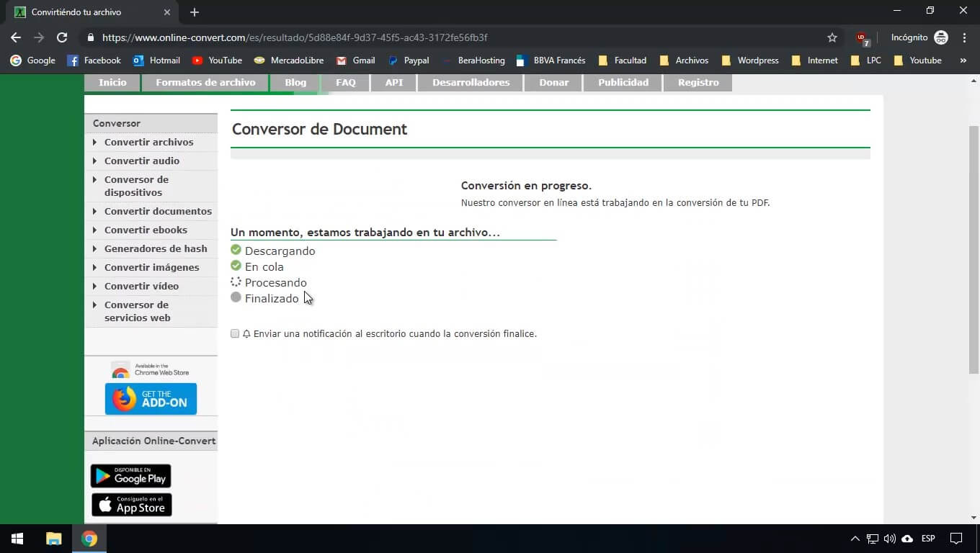This screenshot has width=980, height=553.
Task: Expand Generadores de hash in sidebar
Action: tap(151, 248)
